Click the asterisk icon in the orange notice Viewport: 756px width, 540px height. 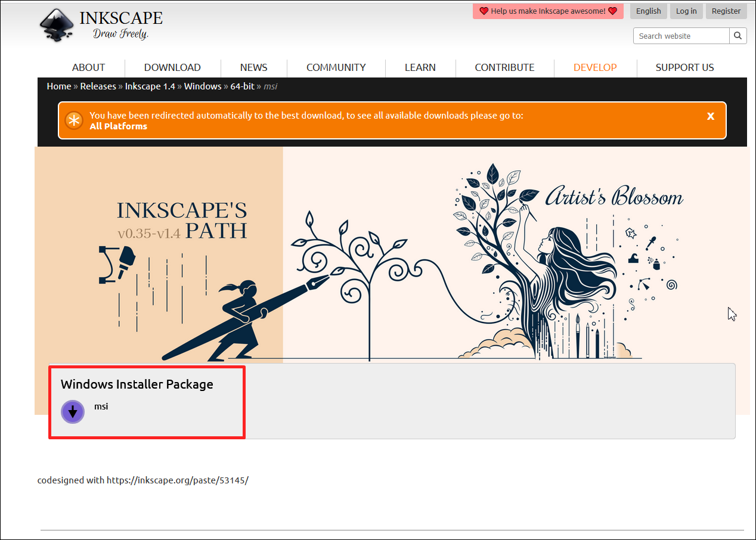tap(74, 120)
